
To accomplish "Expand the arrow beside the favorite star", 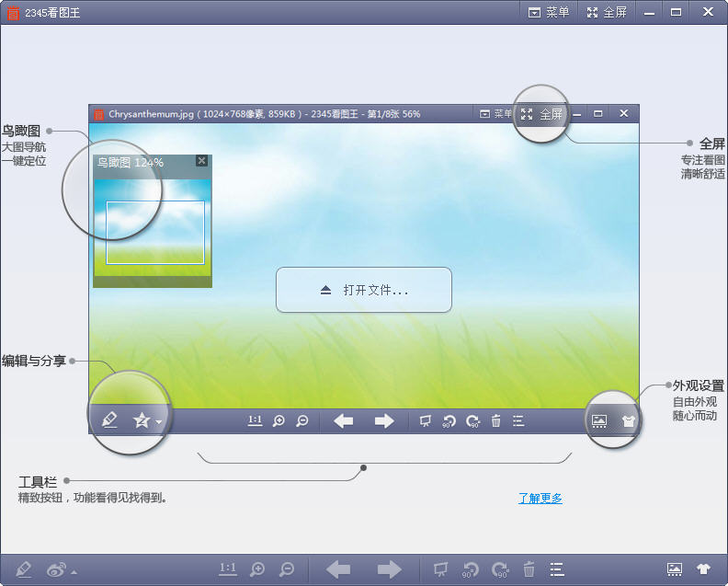I will click(x=159, y=422).
